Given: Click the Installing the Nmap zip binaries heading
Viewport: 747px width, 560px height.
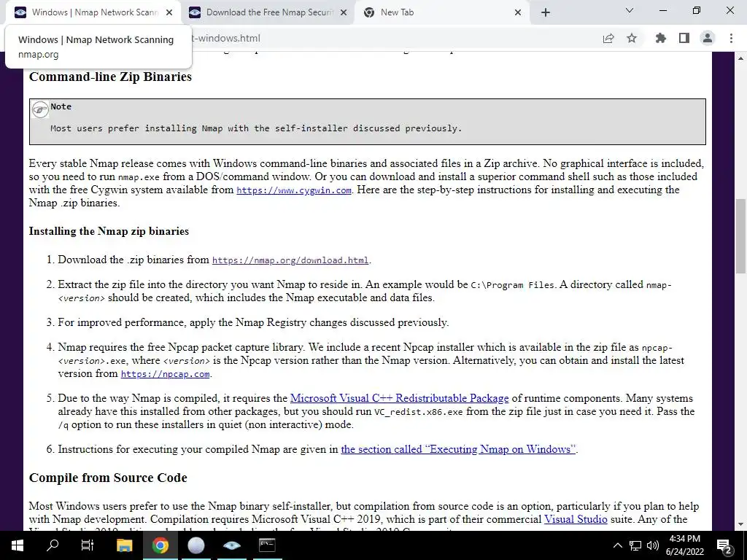Looking at the screenshot, I should coord(109,231).
